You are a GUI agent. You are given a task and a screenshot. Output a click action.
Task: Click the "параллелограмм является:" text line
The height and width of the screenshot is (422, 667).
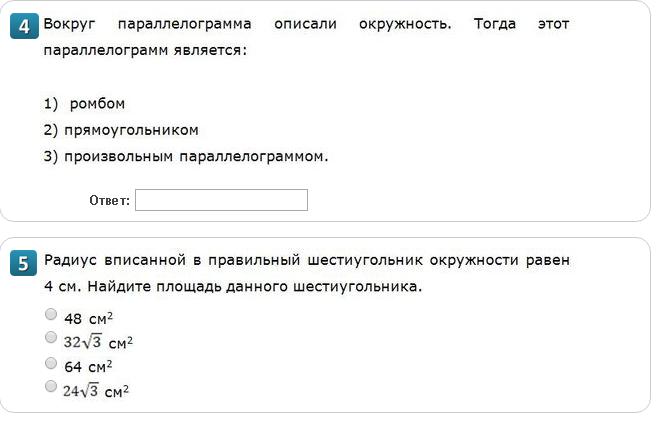[145, 48]
